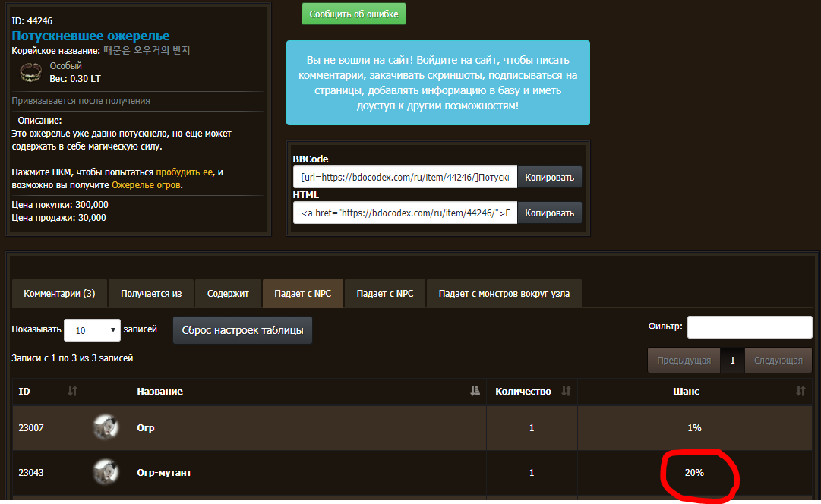Click the ID: 44246 label
Viewport: 821px width, 504px height.
click(32, 21)
